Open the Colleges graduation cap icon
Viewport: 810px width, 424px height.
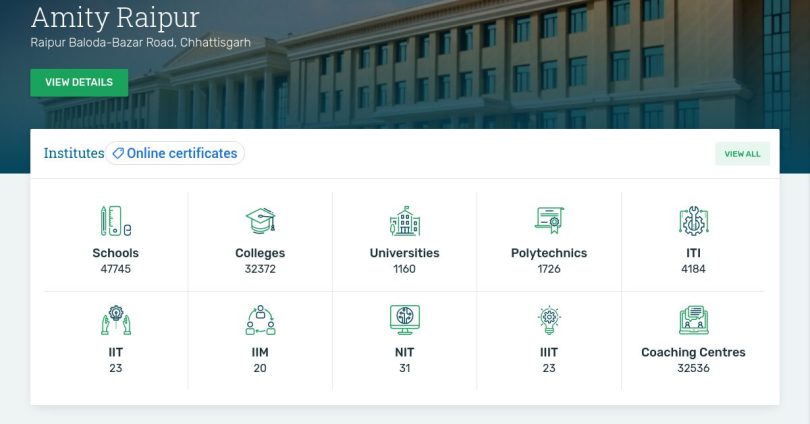tap(260, 220)
